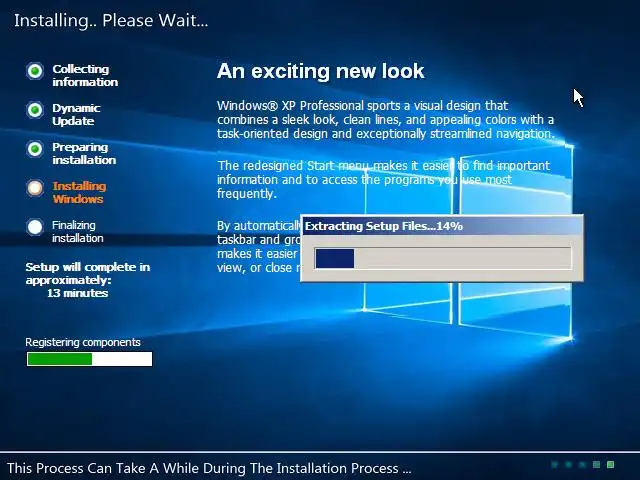Click the Extracting Setup Files progress bar

coord(443,258)
